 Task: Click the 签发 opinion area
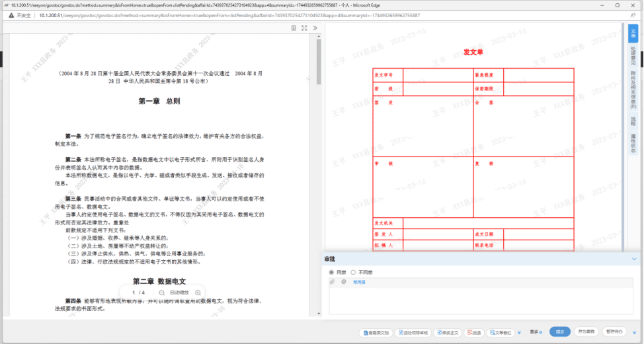click(423, 126)
